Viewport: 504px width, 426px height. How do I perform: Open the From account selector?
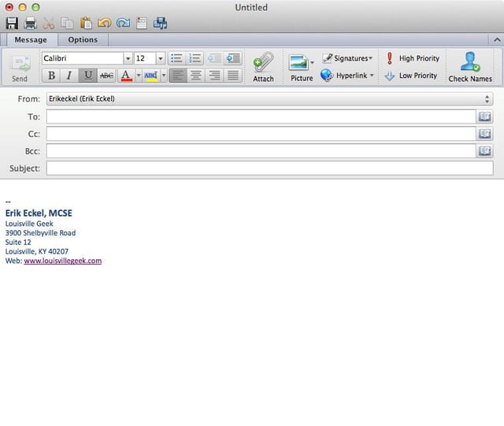pyautogui.click(x=269, y=98)
